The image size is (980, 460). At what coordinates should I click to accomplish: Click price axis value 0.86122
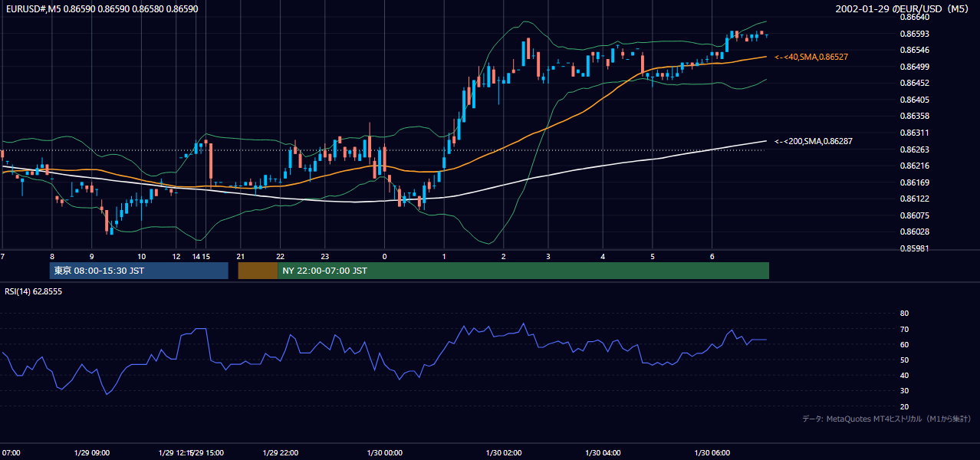913,199
